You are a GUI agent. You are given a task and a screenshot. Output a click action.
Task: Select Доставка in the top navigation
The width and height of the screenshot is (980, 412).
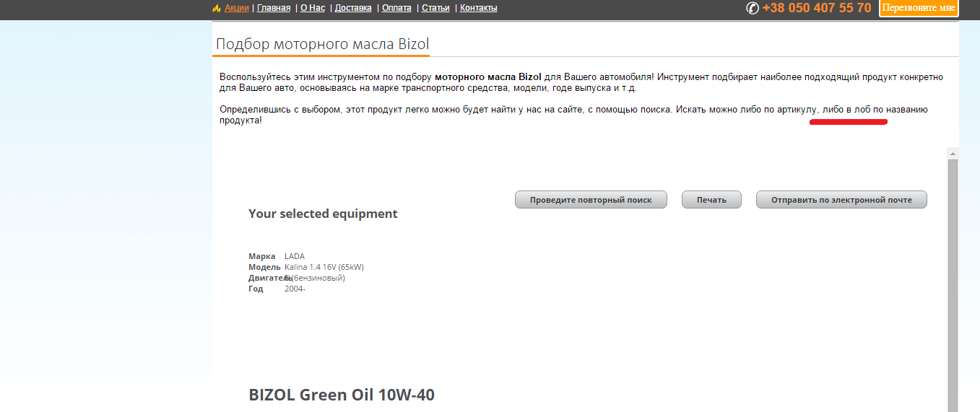[353, 8]
